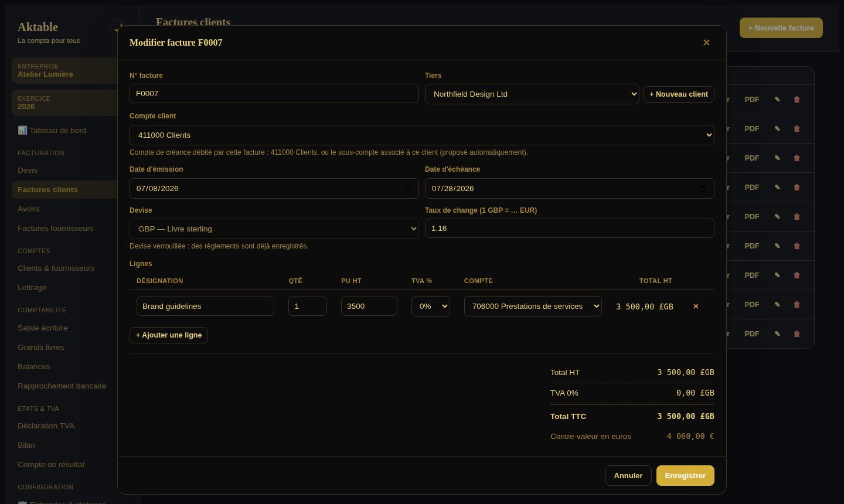Remove the Brand guidelines invoice line
This screenshot has height=504, width=844.
[696, 307]
